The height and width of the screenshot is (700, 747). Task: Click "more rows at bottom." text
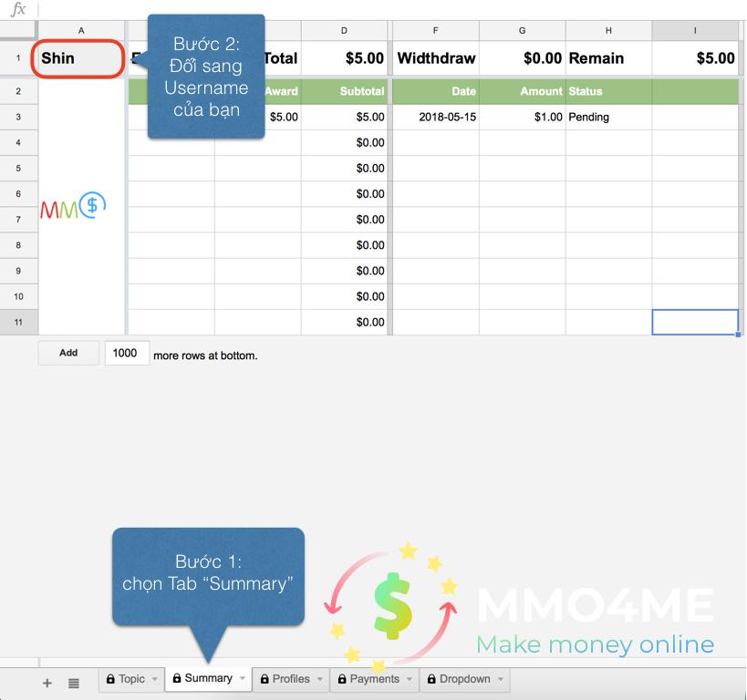[205, 355]
